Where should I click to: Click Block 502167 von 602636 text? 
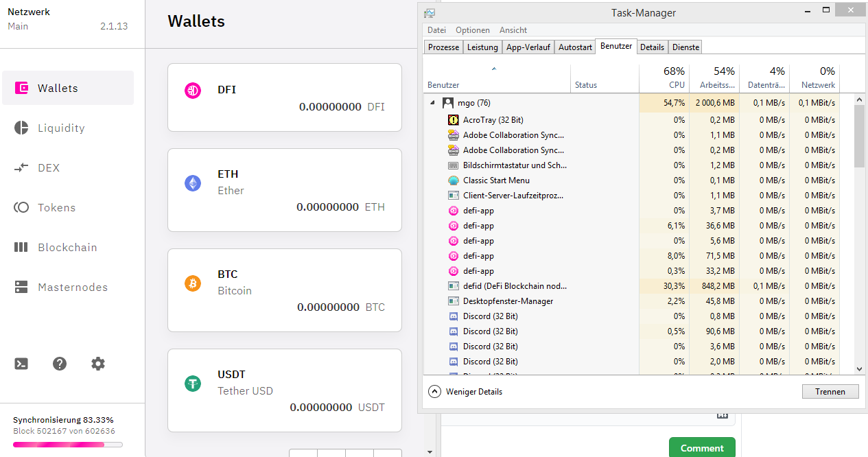[64, 431]
